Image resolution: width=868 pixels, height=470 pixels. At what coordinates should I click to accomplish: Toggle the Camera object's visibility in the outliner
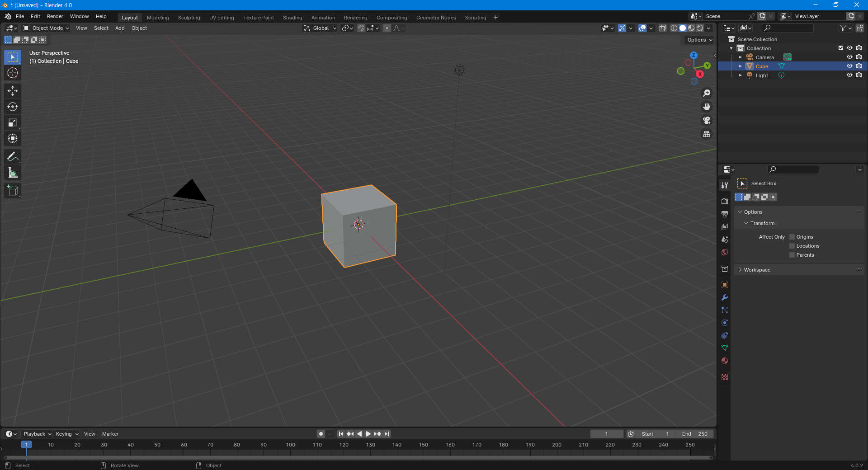[850, 57]
